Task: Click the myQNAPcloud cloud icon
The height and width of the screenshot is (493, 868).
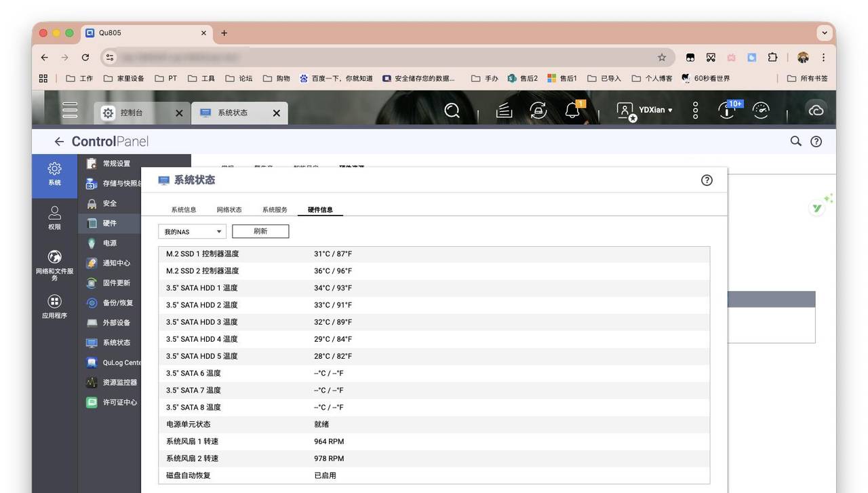Action: point(816,110)
